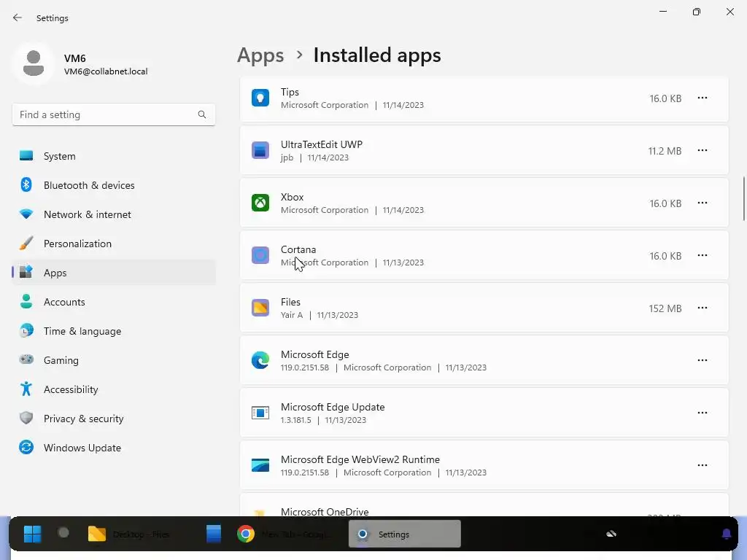Open more options for Edge WebView2 Runtime

pyautogui.click(x=703, y=465)
